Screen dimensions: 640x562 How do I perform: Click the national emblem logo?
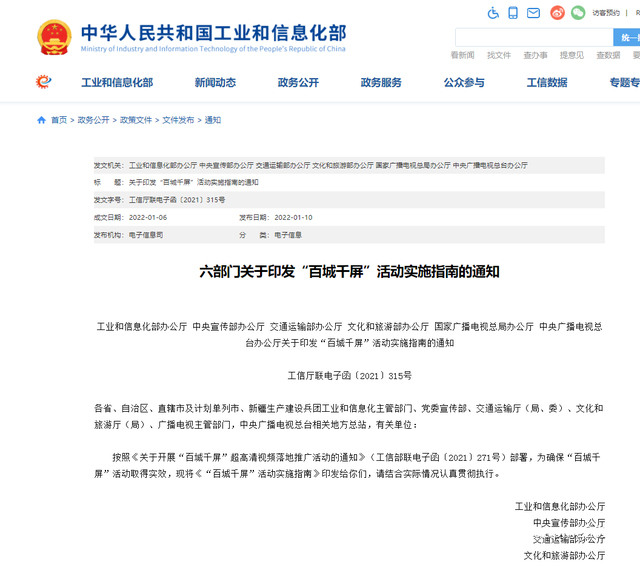tap(54, 37)
